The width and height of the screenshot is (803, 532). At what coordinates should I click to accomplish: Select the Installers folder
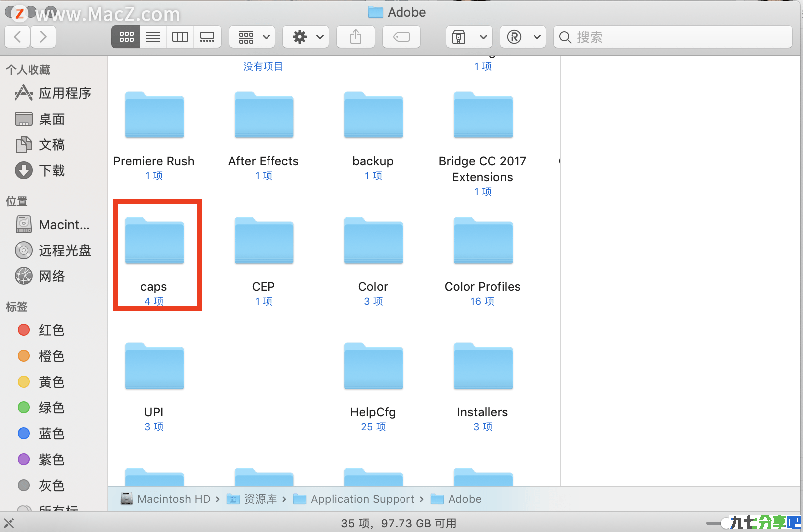483,366
